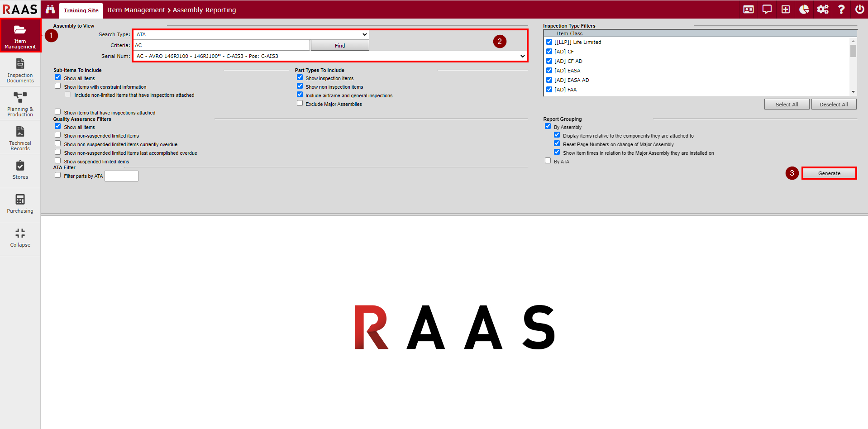Click the question mark help icon
The height and width of the screenshot is (429, 868).
(x=841, y=10)
